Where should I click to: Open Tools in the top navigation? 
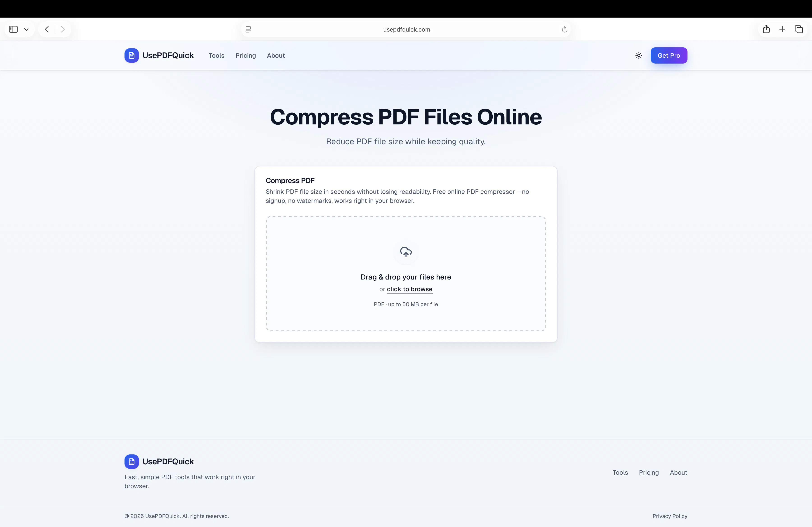tap(217, 56)
